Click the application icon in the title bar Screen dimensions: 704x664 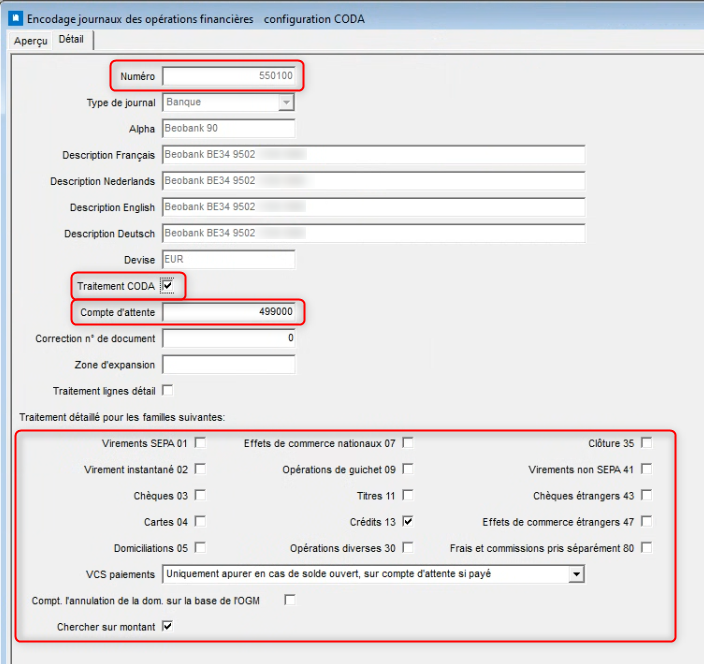coord(13,18)
